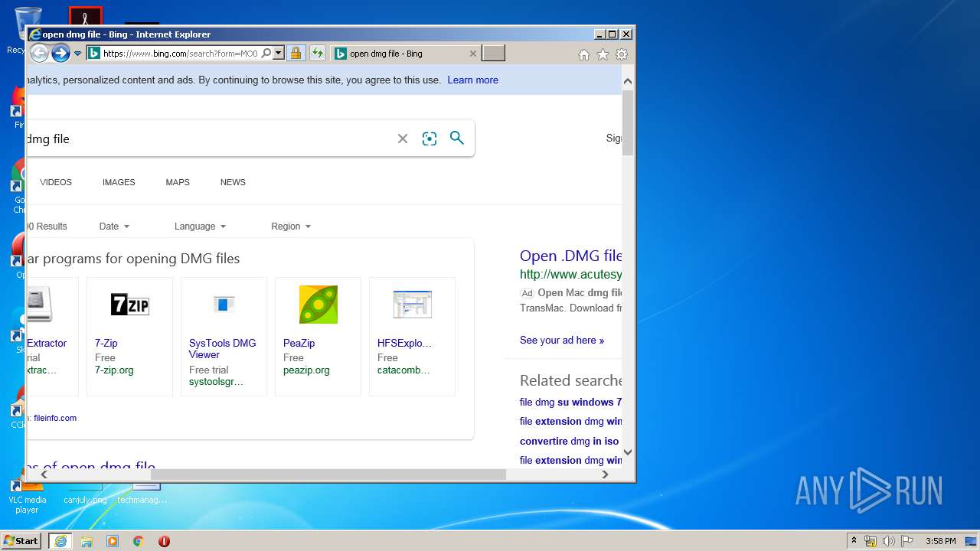Expand the Date filter dropdown
This screenshot has width=980, height=551.
[114, 227]
